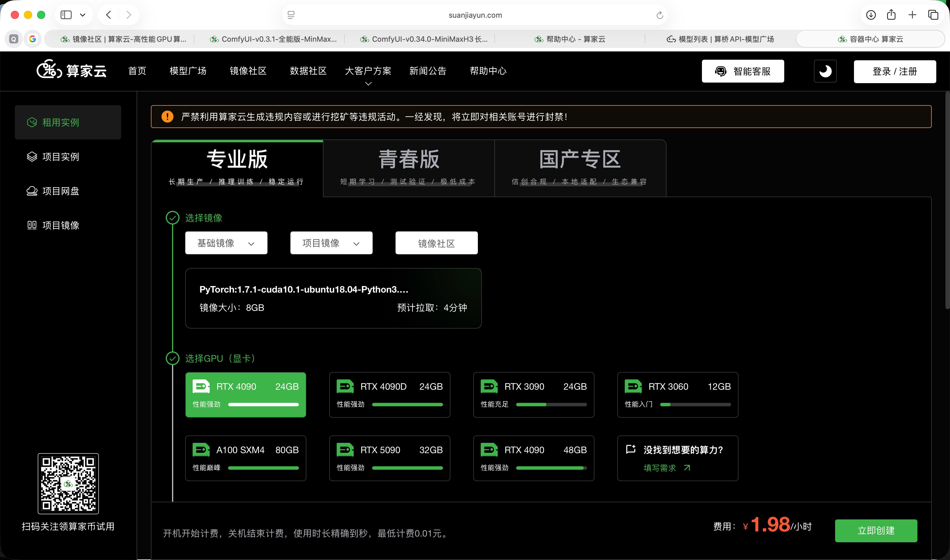
Task: Select 项目实例 in sidebar
Action: pos(68,157)
